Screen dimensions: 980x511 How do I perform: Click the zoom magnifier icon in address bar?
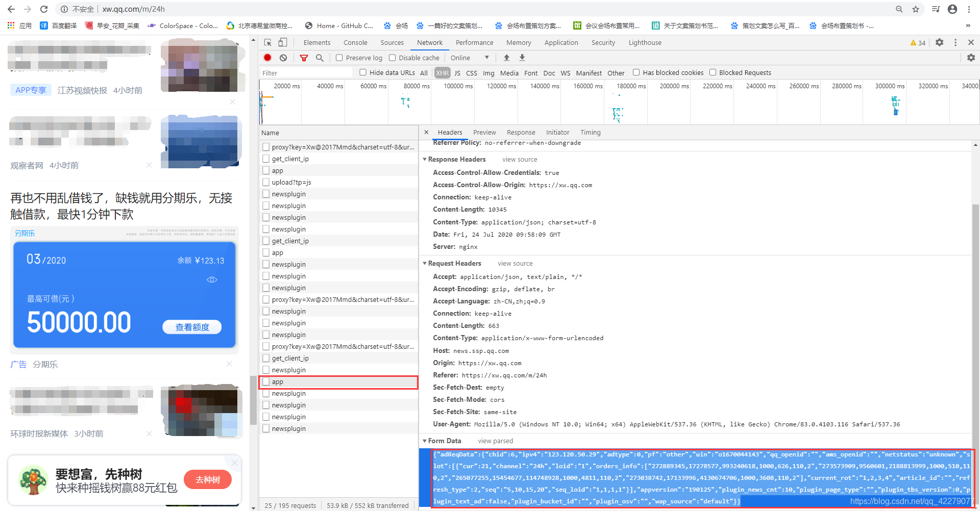[x=899, y=9]
